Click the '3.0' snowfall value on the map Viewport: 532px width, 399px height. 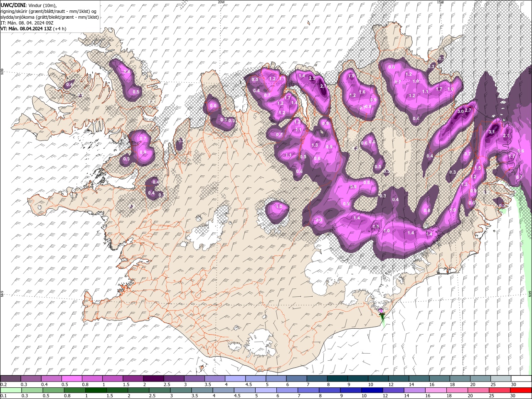pyautogui.click(x=461, y=111)
